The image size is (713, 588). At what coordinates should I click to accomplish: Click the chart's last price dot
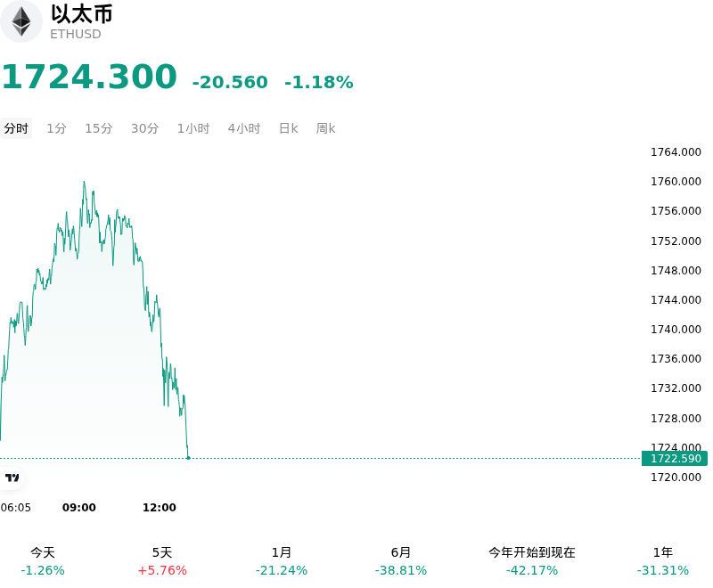[x=188, y=458]
